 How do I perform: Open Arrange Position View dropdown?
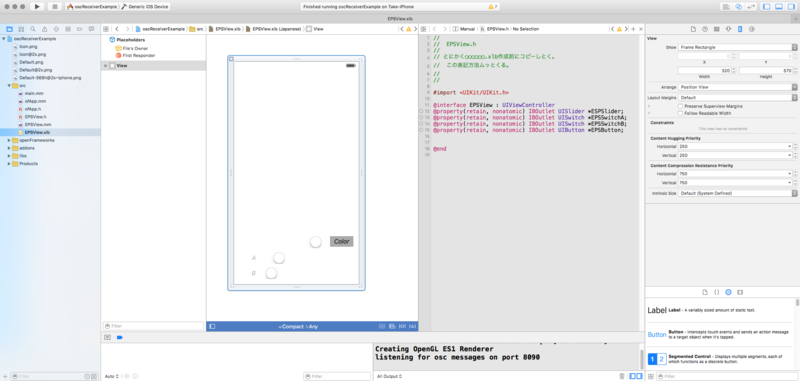pyautogui.click(x=738, y=87)
